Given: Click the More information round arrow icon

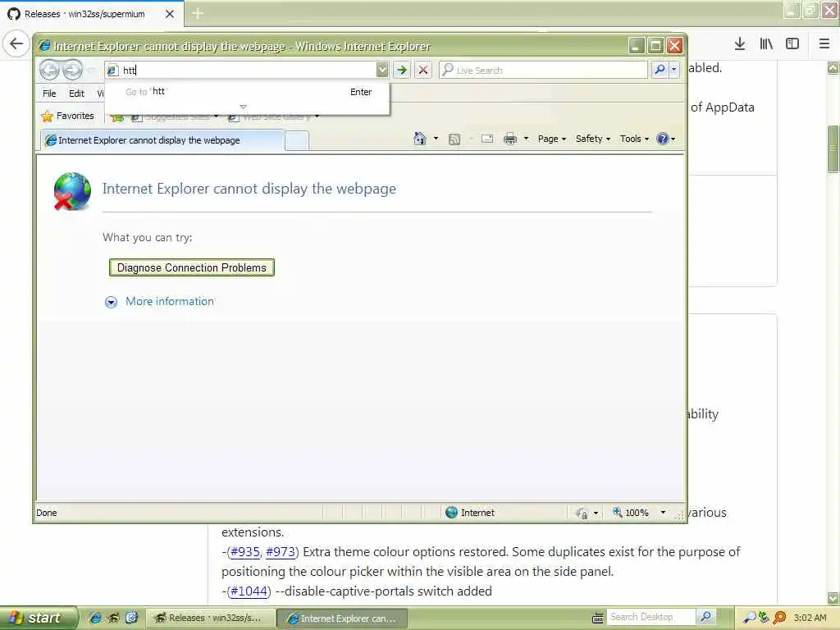Looking at the screenshot, I should click(x=111, y=302).
